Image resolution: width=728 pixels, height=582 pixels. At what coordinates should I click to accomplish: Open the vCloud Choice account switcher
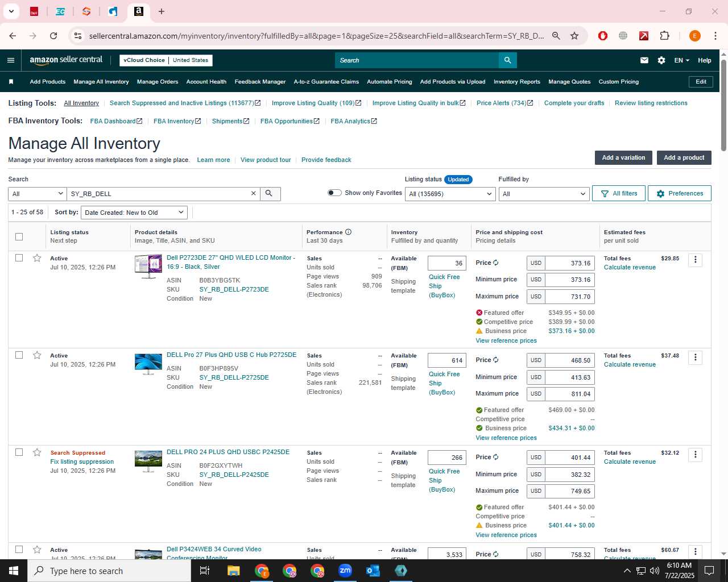click(166, 60)
